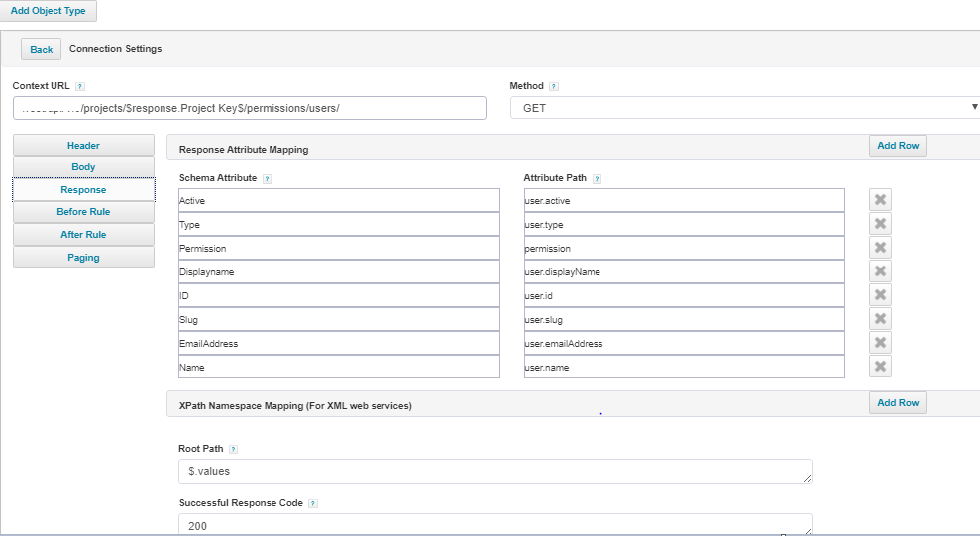Viewport: 980px width, 536px height.
Task: Switch to the Header tab
Action: click(x=83, y=146)
